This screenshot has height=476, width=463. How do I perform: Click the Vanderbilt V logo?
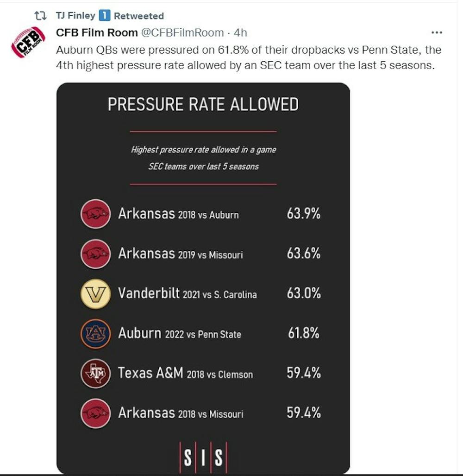tap(95, 294)
